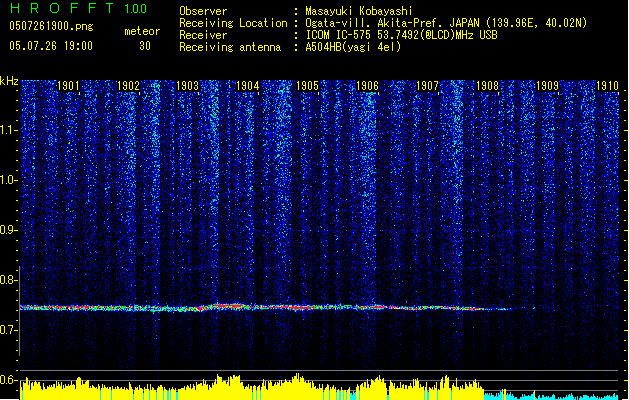Screen dimensions: 629x400
Task: Click the 1903 time marker
Action: tap(187, 86)
